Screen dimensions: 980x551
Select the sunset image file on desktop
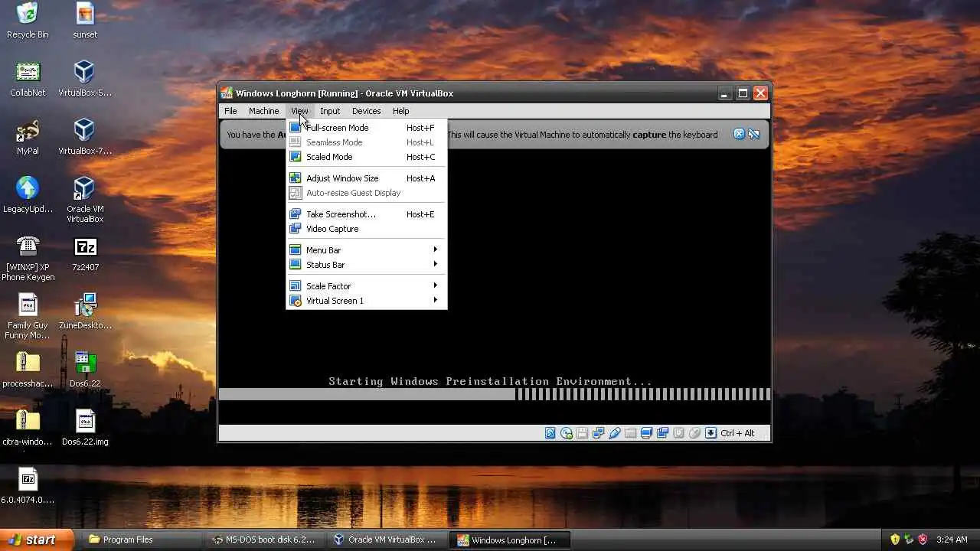85,21
